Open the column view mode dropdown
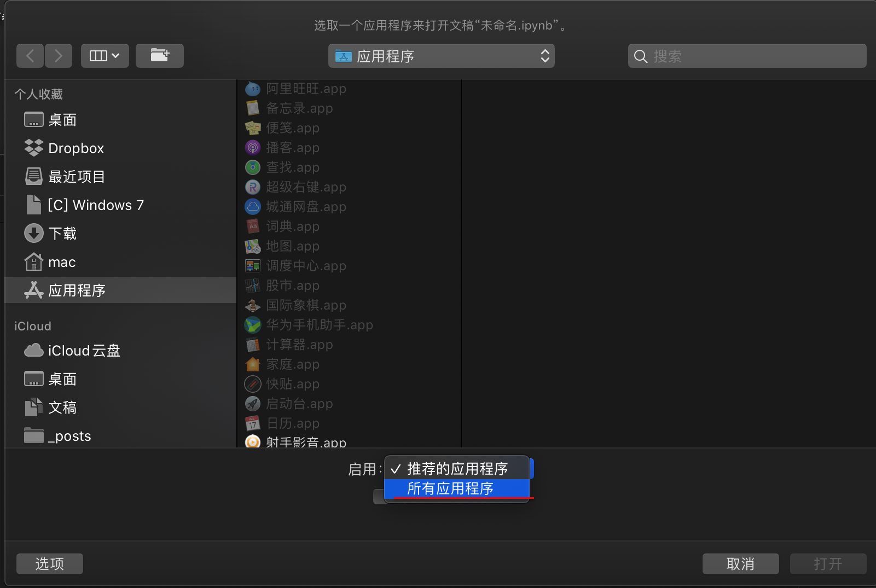The width and height of the screenshot is (876, 588). coord(105,56)
